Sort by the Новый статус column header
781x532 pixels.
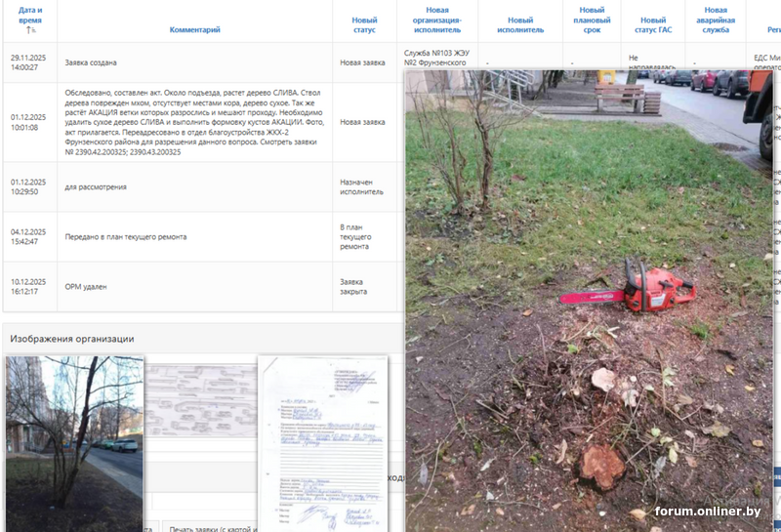[364, 25]
